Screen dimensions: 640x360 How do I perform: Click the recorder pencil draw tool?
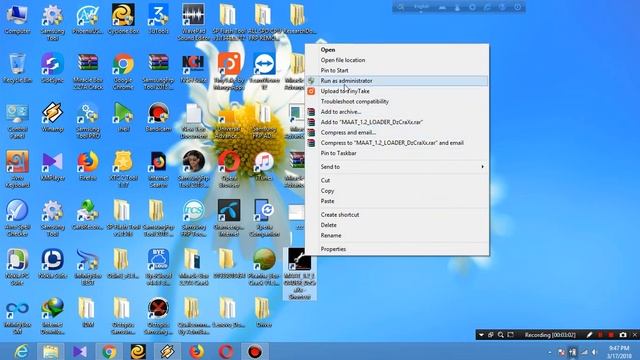tap(589, 335)
